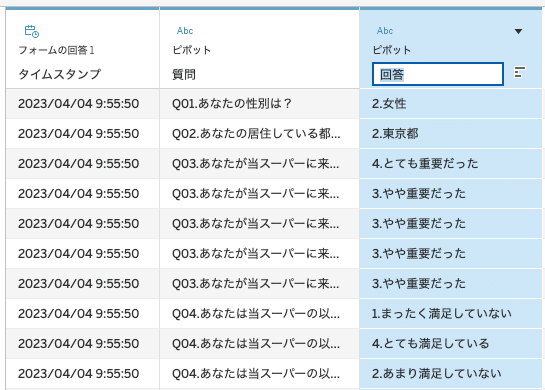Select the 4.とても重要だった cell

coord(450,163)
